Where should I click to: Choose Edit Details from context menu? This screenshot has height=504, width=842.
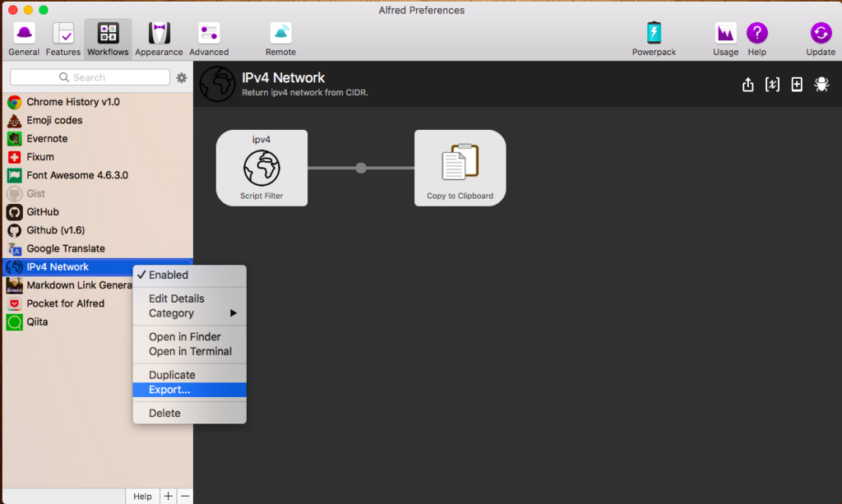(190, 298)
